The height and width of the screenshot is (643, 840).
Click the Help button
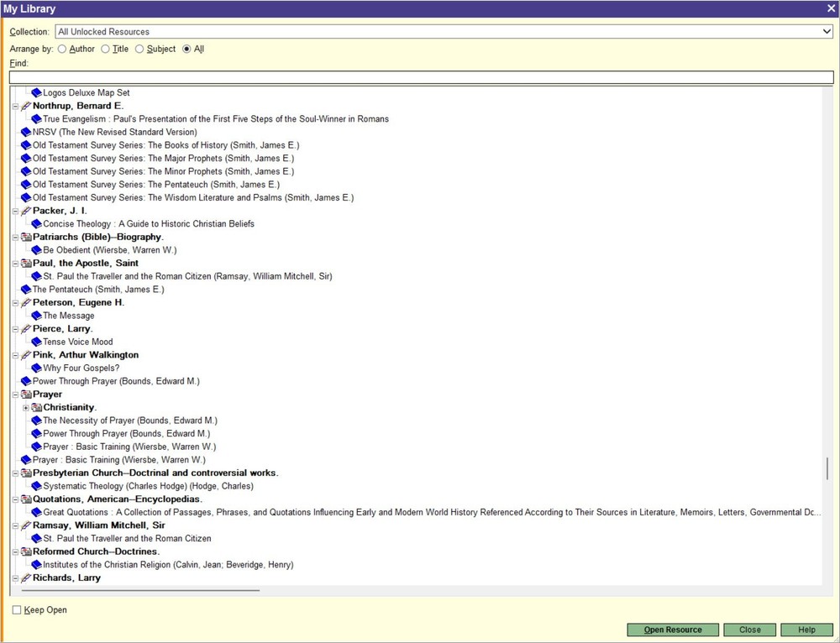806,630
